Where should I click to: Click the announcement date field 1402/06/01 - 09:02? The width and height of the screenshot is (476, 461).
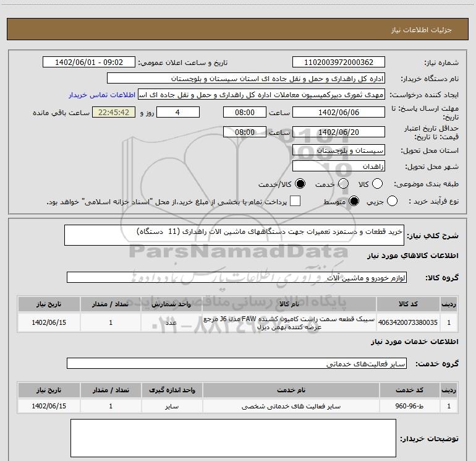[89, 62]
